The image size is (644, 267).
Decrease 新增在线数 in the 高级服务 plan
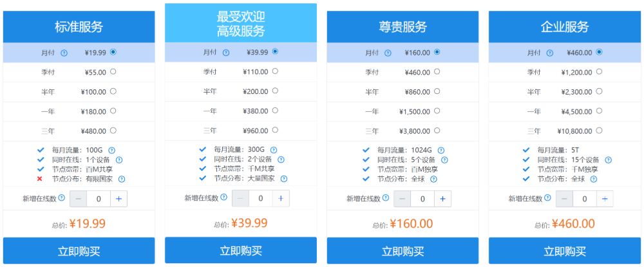pos(240,199)
